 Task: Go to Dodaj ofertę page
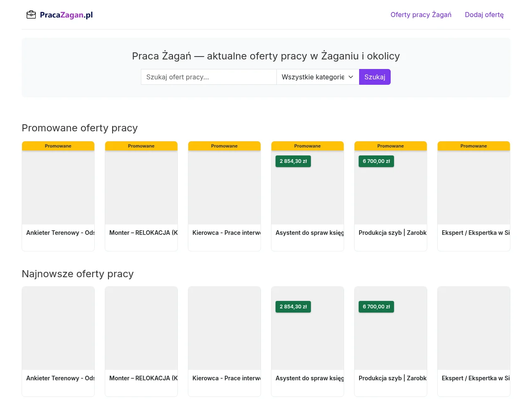484,15
